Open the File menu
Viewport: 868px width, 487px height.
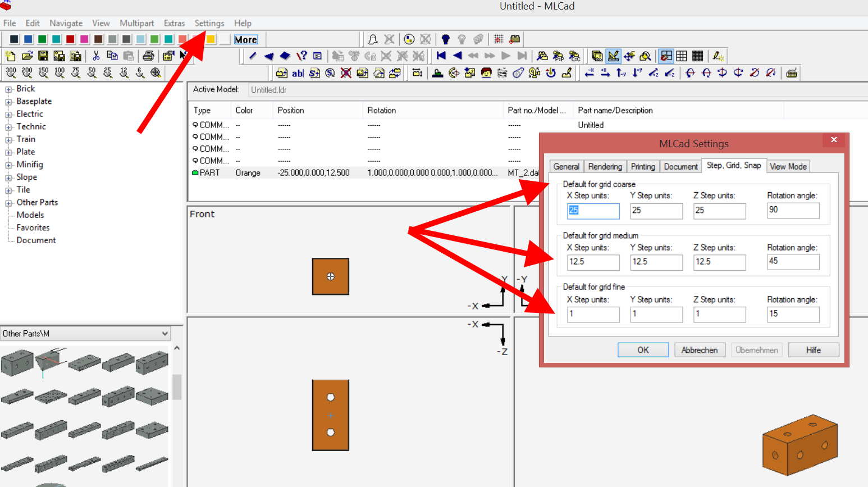coord(10,23)
